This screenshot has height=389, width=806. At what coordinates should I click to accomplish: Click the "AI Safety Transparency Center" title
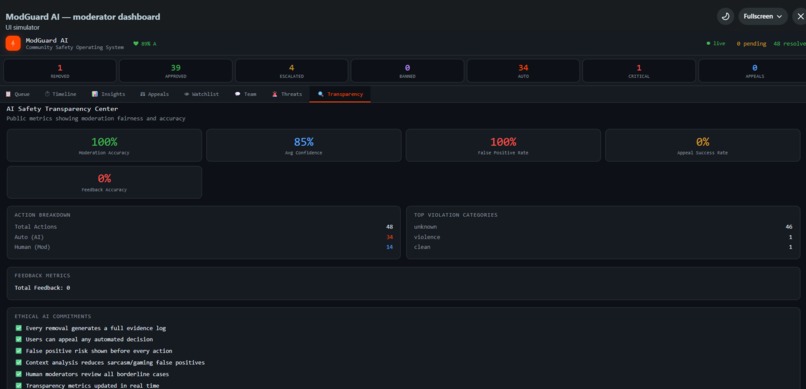[x=62, y=109]
